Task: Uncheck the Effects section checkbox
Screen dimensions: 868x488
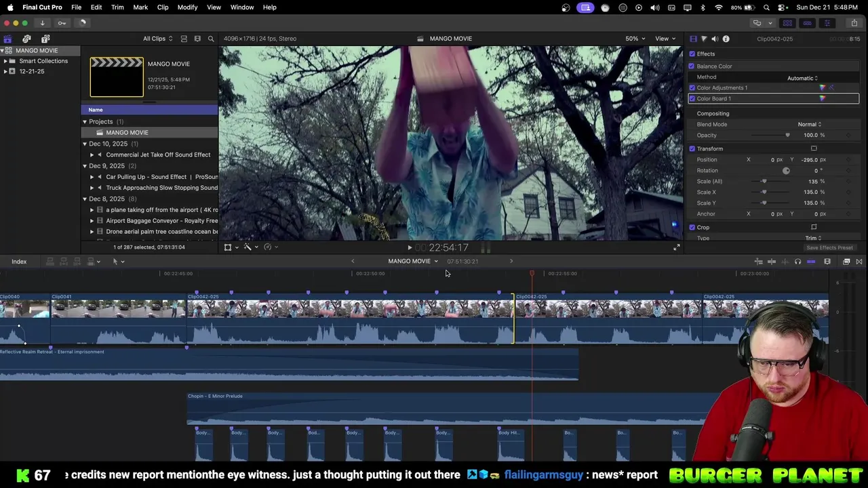Action: [x=692, y=54]
